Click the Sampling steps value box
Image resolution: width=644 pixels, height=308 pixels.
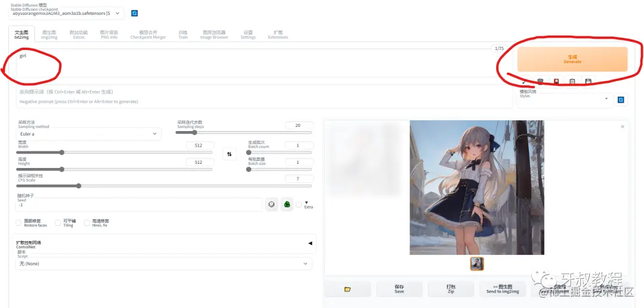tap(299, 125)
